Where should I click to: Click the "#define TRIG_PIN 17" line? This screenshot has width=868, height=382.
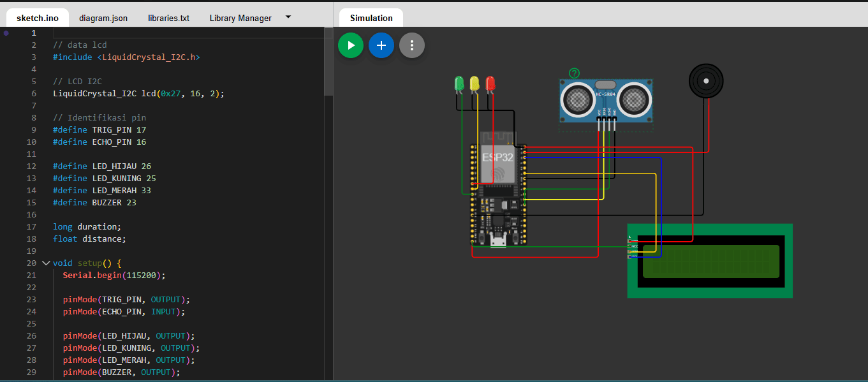pos(99,129)
